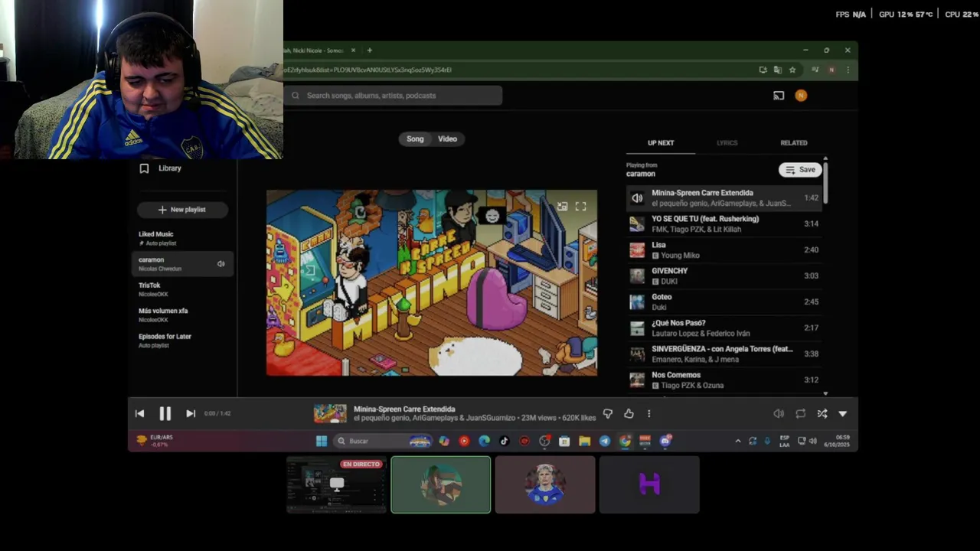The height and width of the screenshot is (551, 980).
Task: Click the browser address bar URL
Action: [x=367, y=70]
